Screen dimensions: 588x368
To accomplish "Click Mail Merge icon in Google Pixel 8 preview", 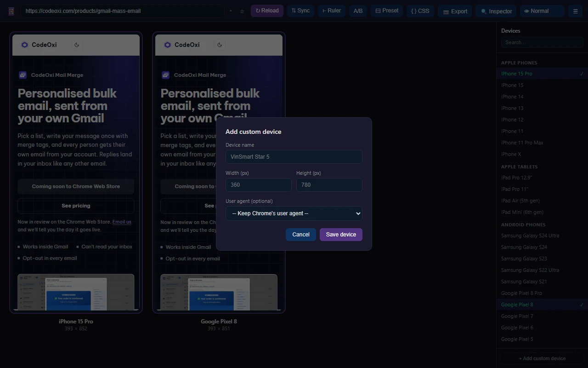I will 166,75.
